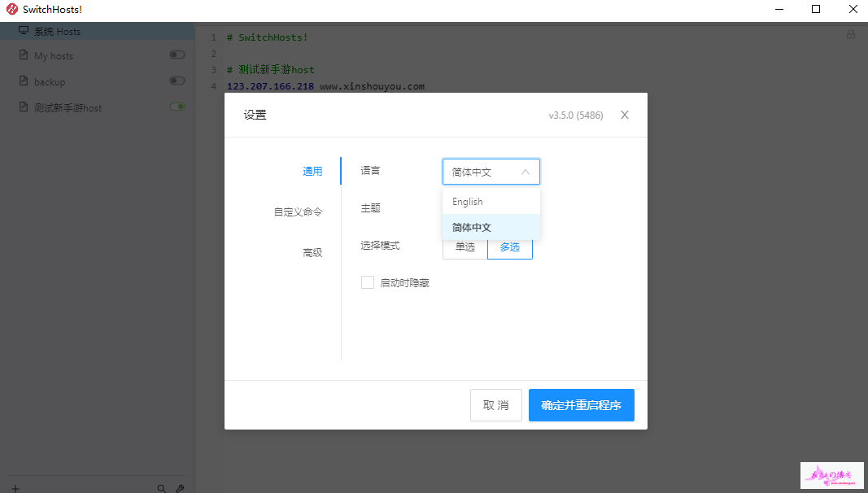Close the SwitchHosts! window
This screenshot has height=493, width=868.
(853, 10)
